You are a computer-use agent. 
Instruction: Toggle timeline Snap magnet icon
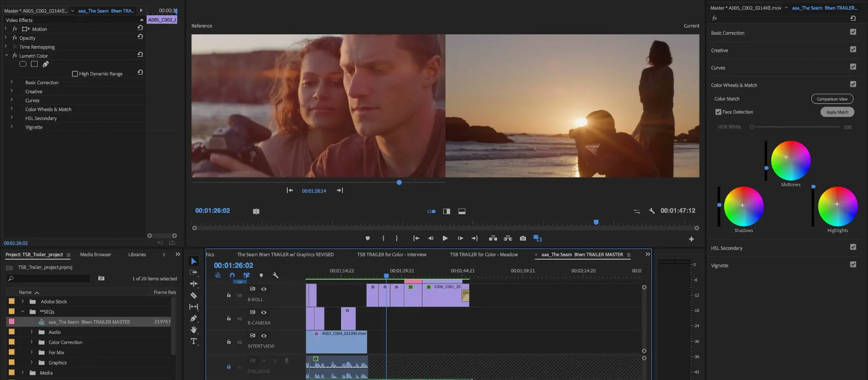click(x=232, y=275)
